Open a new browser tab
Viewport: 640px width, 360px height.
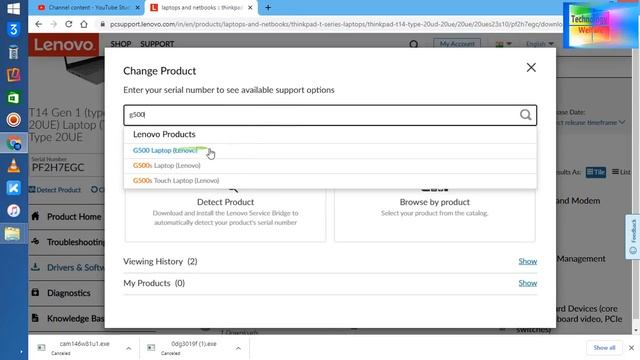(x=268, y=7)
